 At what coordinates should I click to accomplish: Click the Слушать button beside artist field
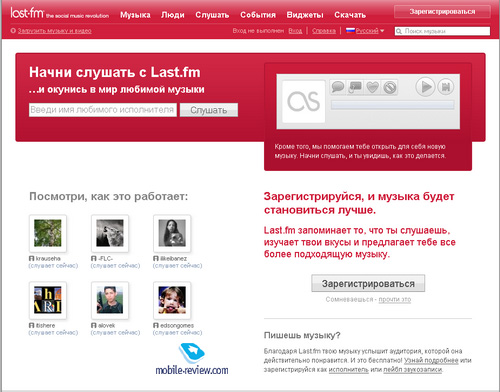point(209,110)
